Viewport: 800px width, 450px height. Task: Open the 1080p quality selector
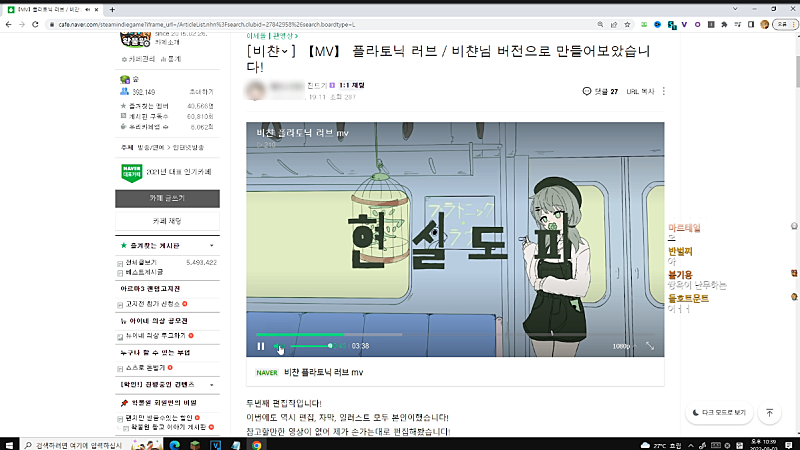[623, 346]
